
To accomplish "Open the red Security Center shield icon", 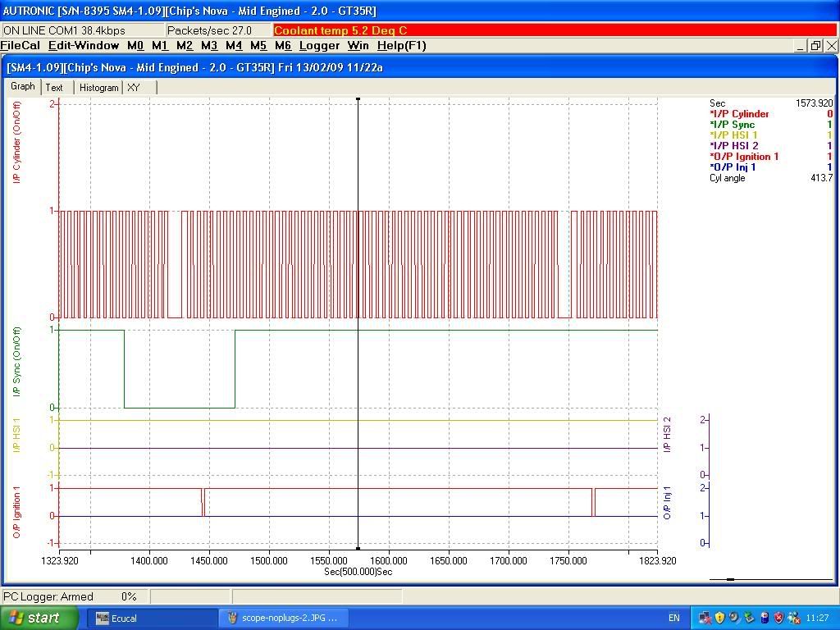I will point(779,619).
